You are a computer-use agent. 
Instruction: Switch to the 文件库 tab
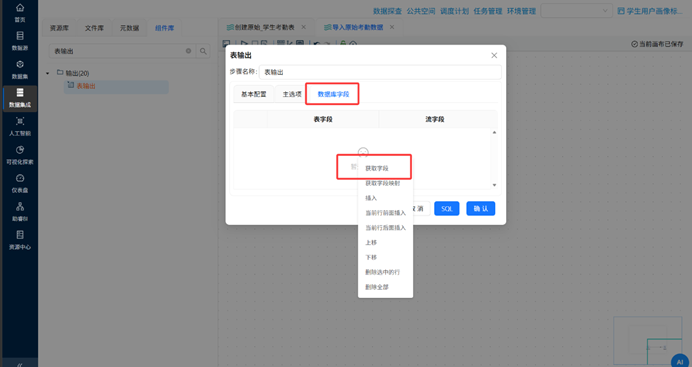point(94,28)
